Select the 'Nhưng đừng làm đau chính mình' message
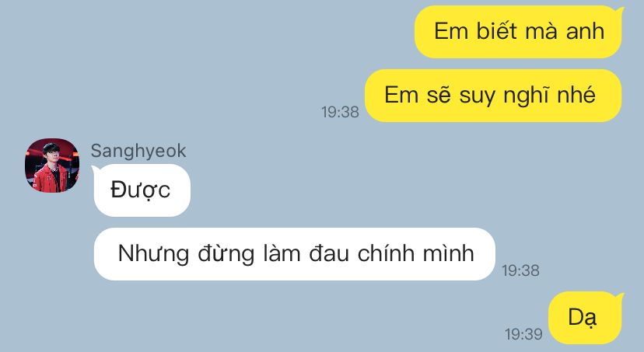Screen dimensions: 644x352 (295, 254)
